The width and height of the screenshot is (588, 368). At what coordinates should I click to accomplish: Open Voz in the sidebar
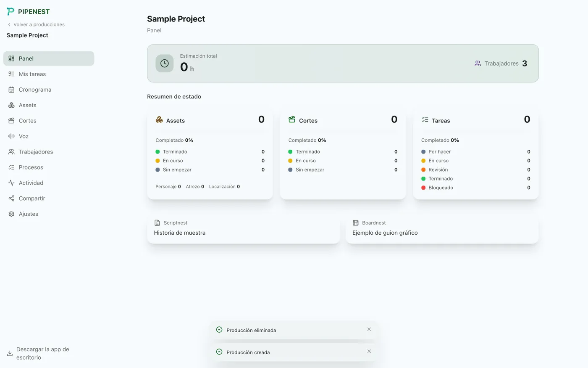click(49, 136)
